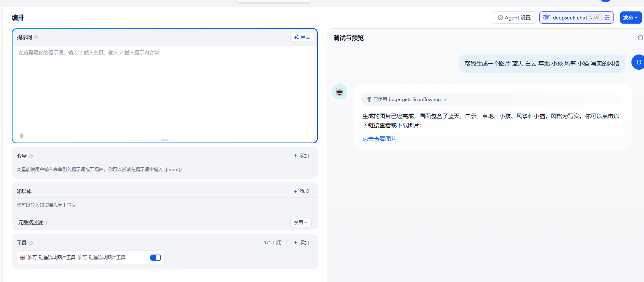The height and width of the screenshot is (282, 644).
Task: Open the 点击查看图片 link
Action: (379, 139)
